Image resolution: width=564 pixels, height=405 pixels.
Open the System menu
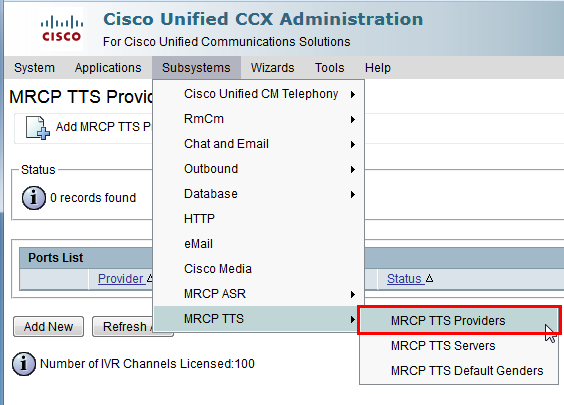(35, 68)
